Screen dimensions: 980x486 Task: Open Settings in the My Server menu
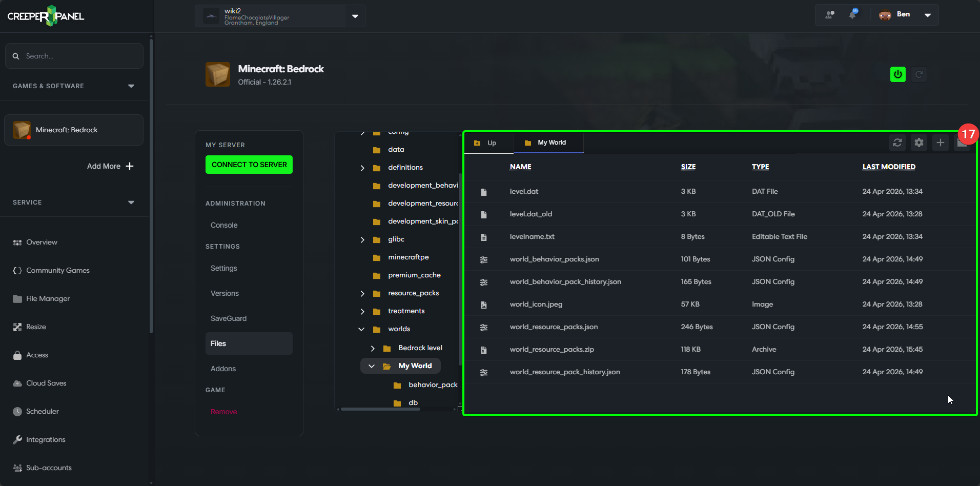pyautogui.click(x=224, y=268)
